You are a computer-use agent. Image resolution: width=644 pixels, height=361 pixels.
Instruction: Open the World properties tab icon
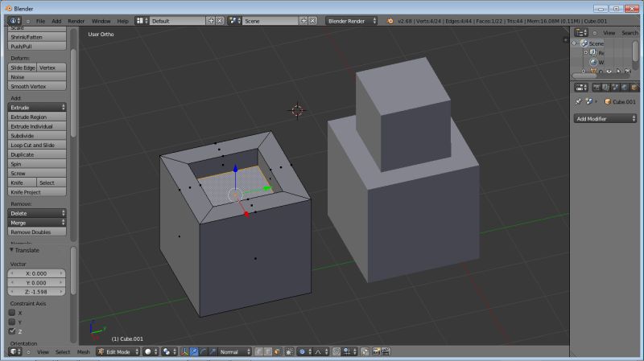(x=625, y=88)
